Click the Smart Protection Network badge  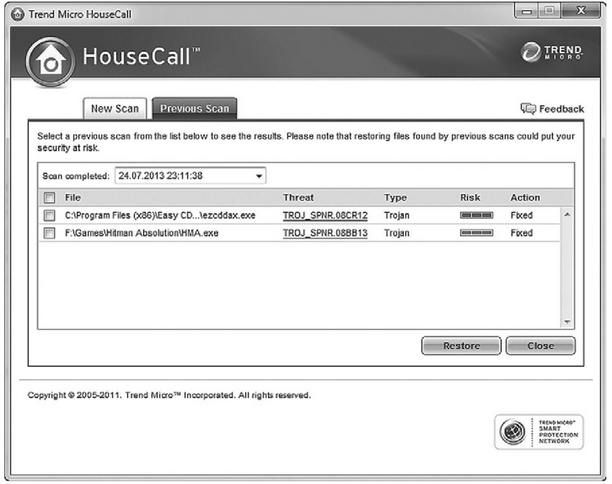tap(539, 432)
